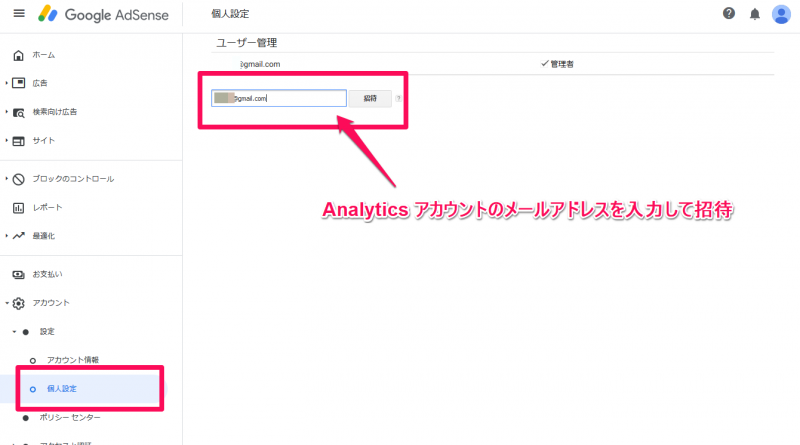Click the ブロックのコントロール block icon
This screenshot has height=445, width=800.
(x=18, y=179)
